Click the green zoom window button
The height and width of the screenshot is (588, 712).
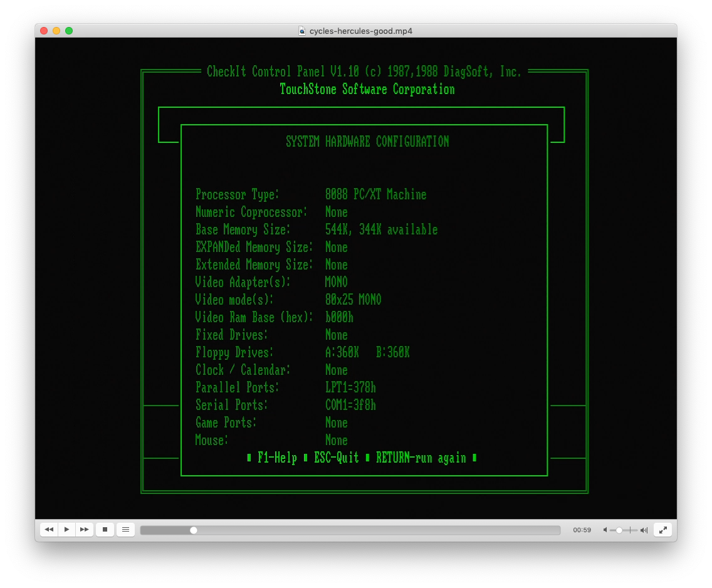[69, 31]
